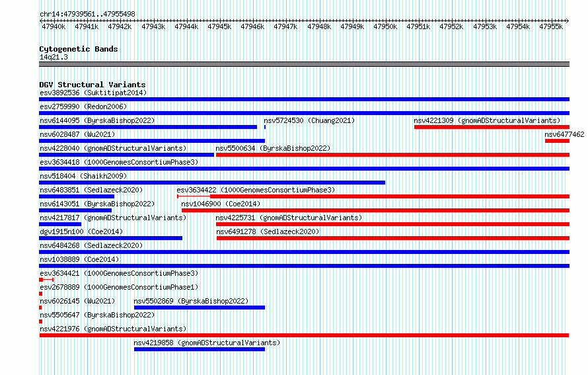Click esv3634421 (1000GenomesConsortiumPhase3) label
The width and height of the screenshot is (588, 375).
click(119, 273)
